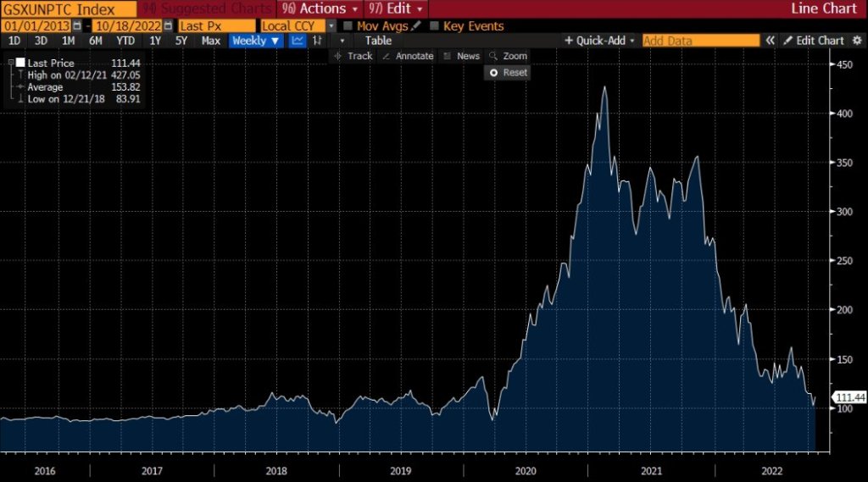Click the Add Data input field
The height and width of the screenshot is (482, 868).
700,41
